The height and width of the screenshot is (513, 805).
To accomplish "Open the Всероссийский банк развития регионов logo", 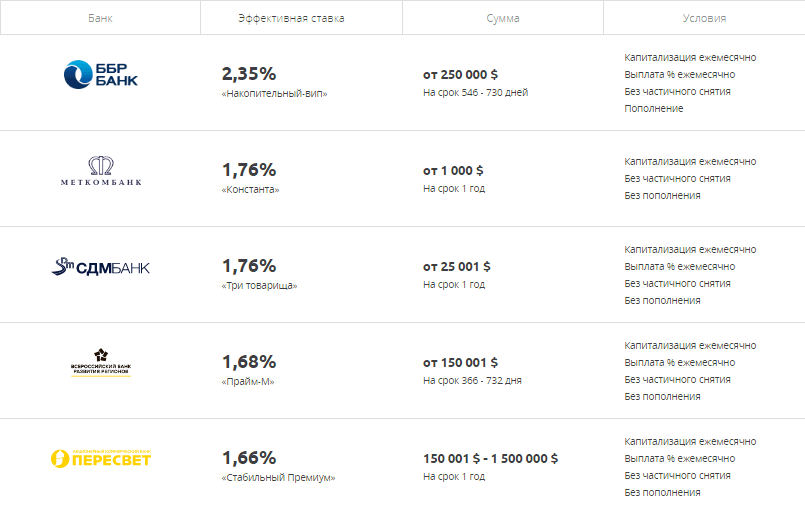I will pyautogui.click(x=101, y=363).
